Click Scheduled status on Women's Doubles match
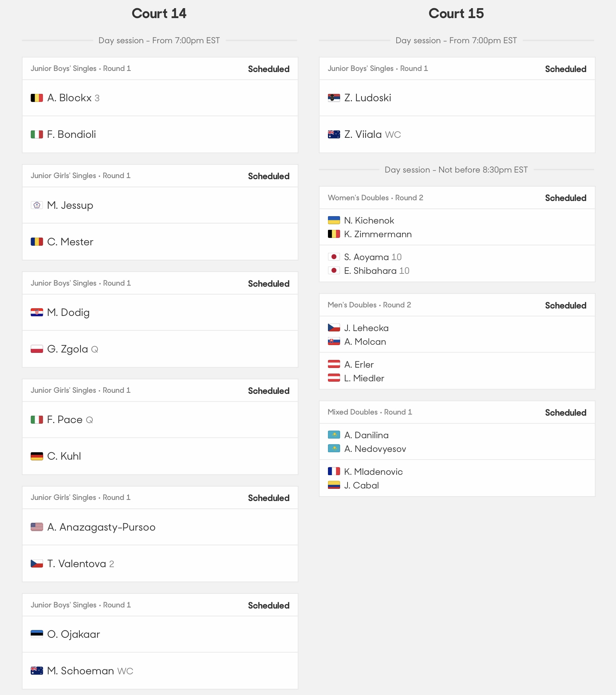The width and height of the screenshot is (616, 695). 565,198
